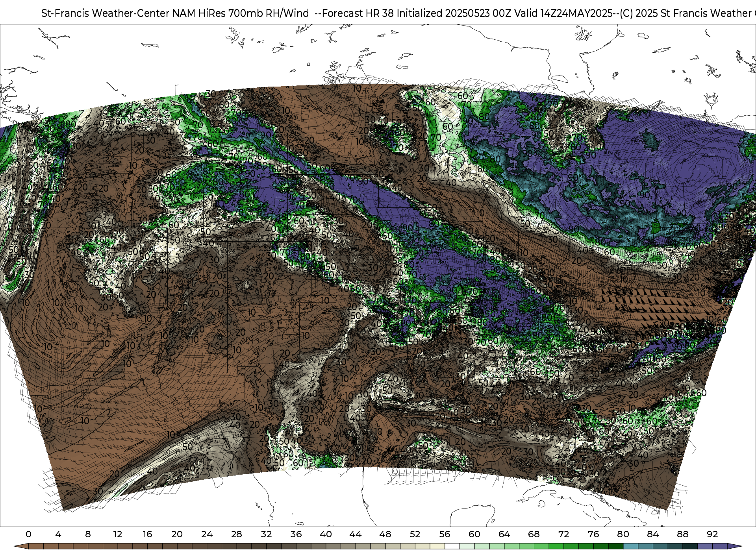Click the darkest green colorbar segment left of 80
Image resolution: width=756 pixels, height=551 pixels.
(615, 546)
